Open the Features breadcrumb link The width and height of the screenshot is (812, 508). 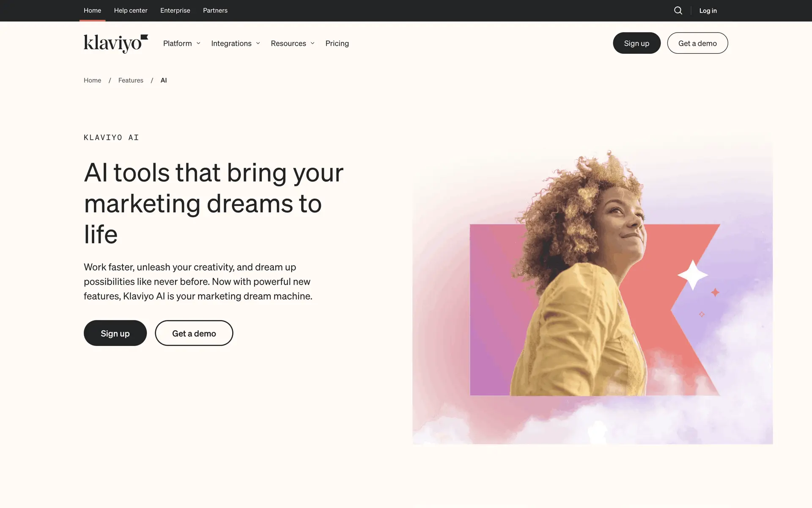click(131, 80)
